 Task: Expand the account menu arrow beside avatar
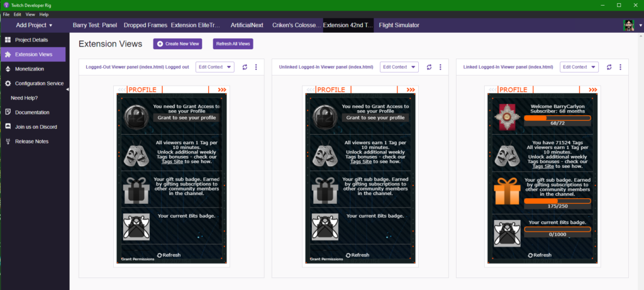click(x=640, y=25)
